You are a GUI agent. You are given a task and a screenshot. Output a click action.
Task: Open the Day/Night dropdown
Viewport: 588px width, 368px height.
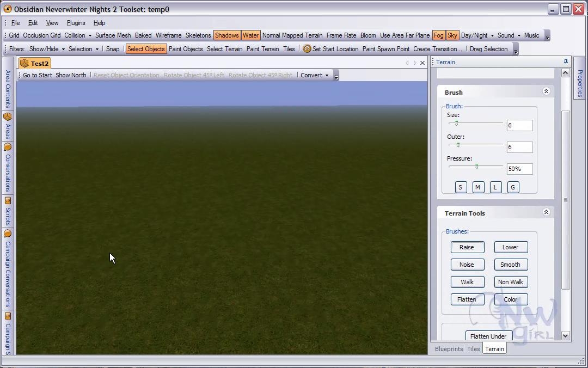[477, 35]
